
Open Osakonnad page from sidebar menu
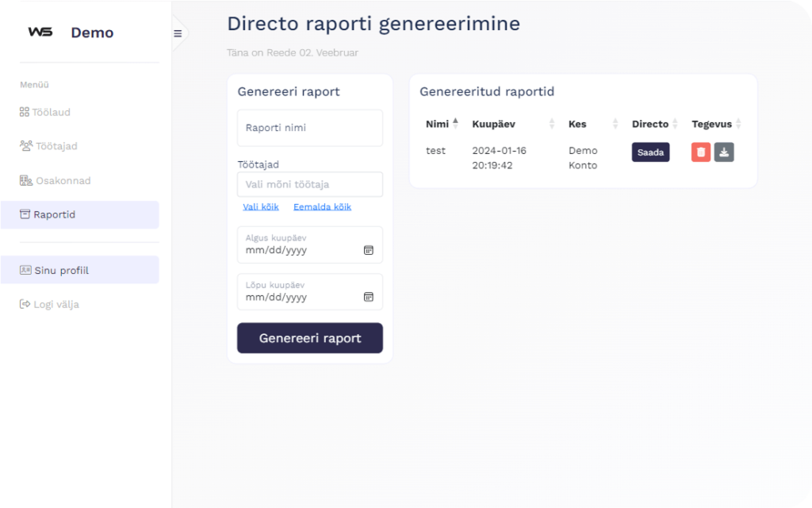62,180
